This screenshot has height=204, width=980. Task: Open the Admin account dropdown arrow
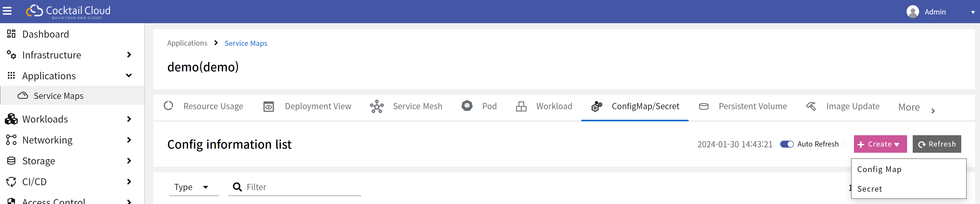(x=972, y=12)
